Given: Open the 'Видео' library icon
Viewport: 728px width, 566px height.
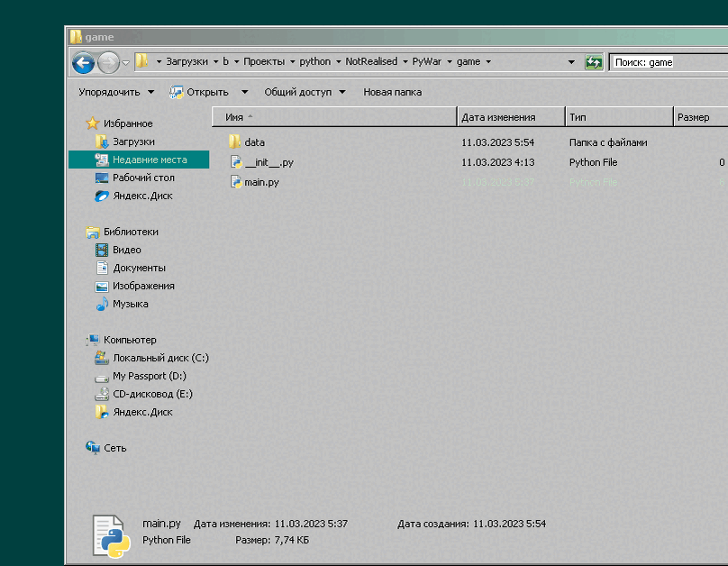Looking at the screenshot, I should [x=102, y=250].
